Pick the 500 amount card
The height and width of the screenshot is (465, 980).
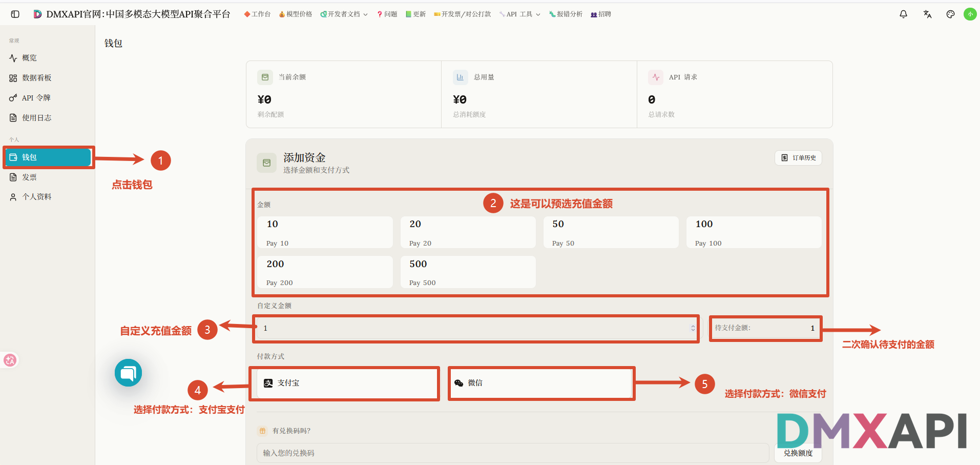pos(468,272)
